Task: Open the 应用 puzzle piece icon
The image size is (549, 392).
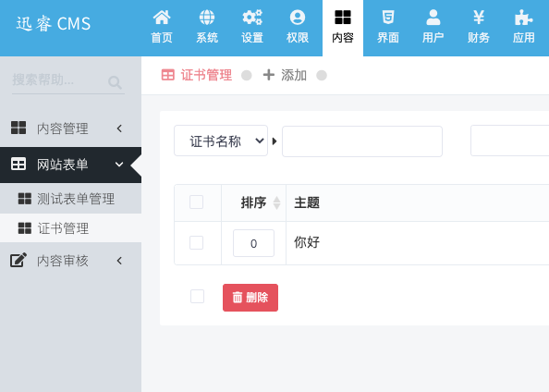Action: 524,18
